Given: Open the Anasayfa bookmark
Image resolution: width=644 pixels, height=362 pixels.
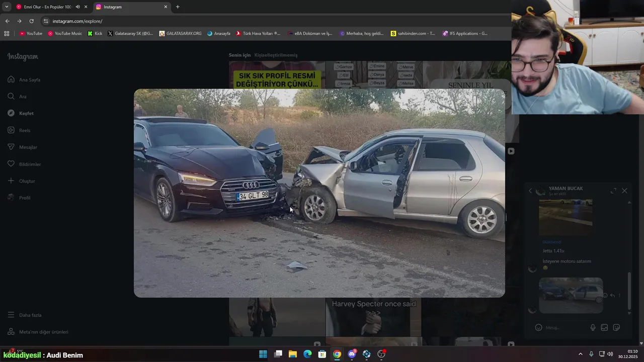Looking at the screenshot, I should (218, 34).
